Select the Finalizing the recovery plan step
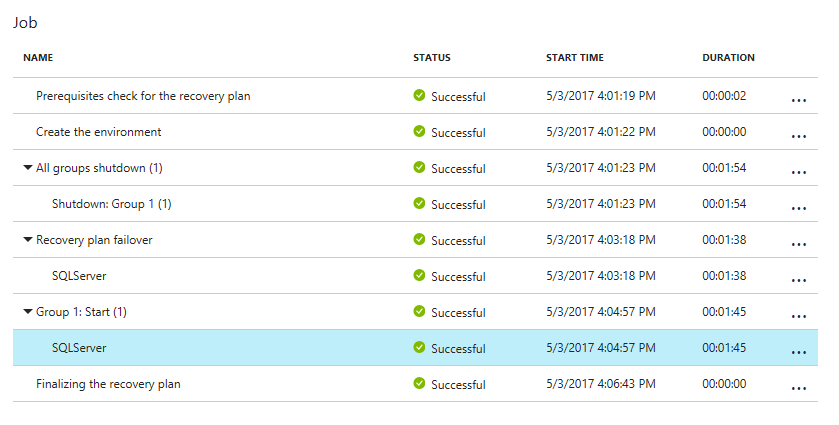The width and height of the screenshot is (839, 425). (x=108, y=384)
